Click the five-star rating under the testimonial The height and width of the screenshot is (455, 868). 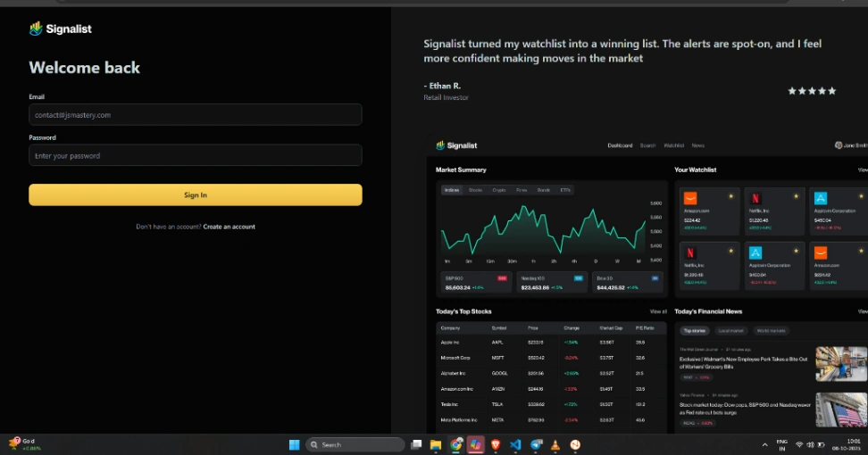tap(812, 91)
